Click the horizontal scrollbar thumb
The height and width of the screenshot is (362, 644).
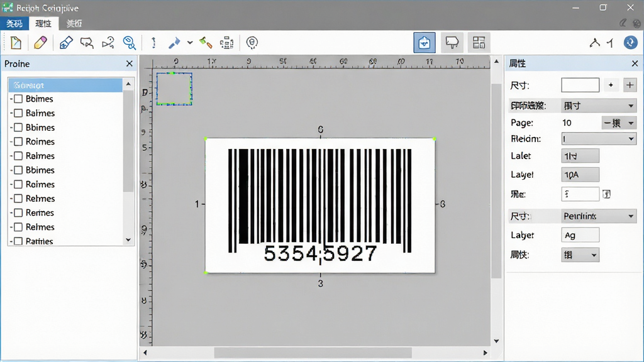coord(313,353)
